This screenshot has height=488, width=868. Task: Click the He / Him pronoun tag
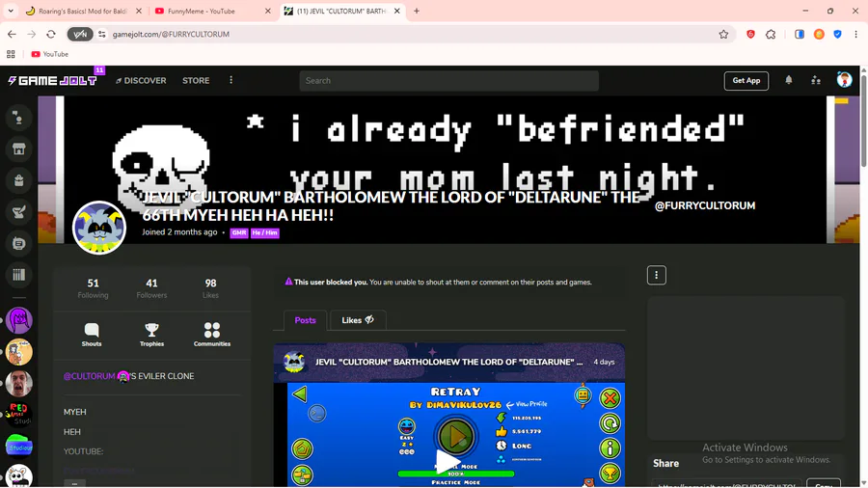coord(264,233)
